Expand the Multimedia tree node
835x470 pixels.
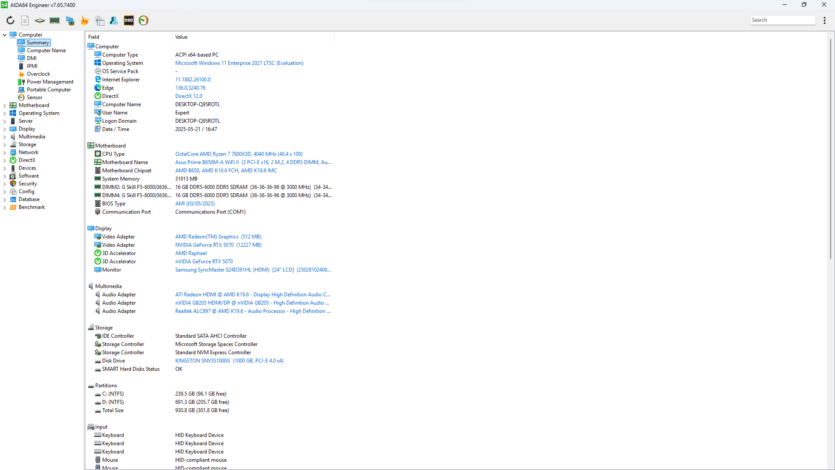pos(5,137)
